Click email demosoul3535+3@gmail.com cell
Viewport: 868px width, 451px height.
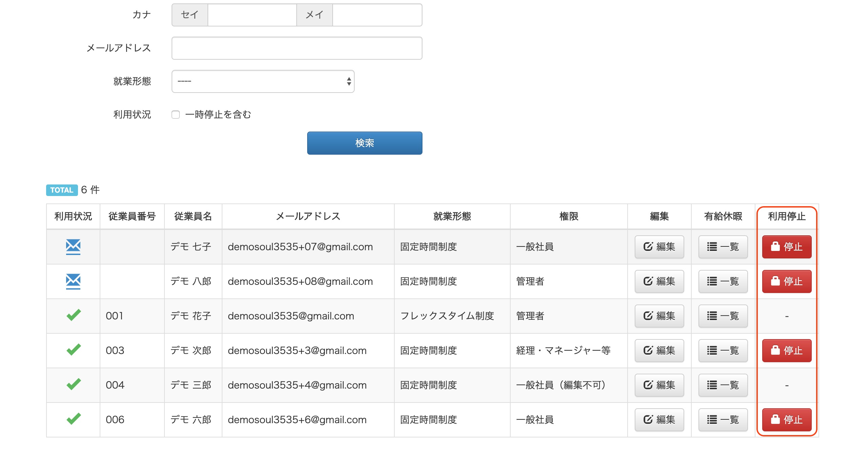297,350
